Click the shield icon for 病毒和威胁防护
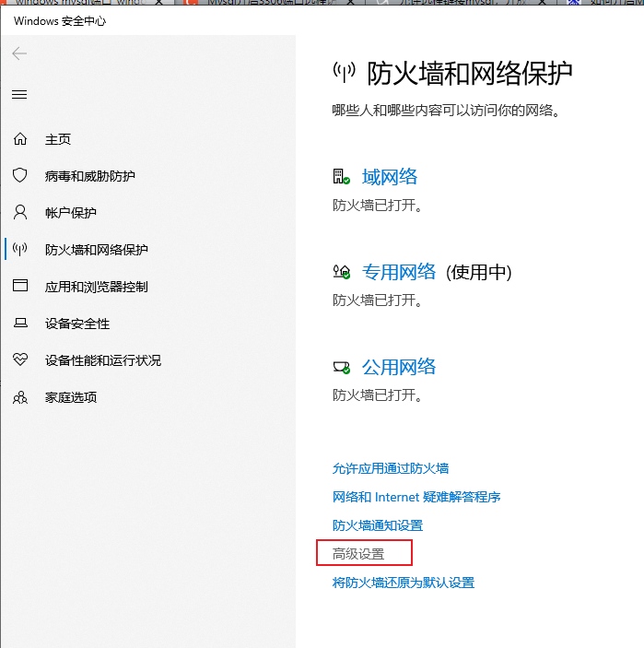This screenshot has width=644, height=648. point(20,176)
